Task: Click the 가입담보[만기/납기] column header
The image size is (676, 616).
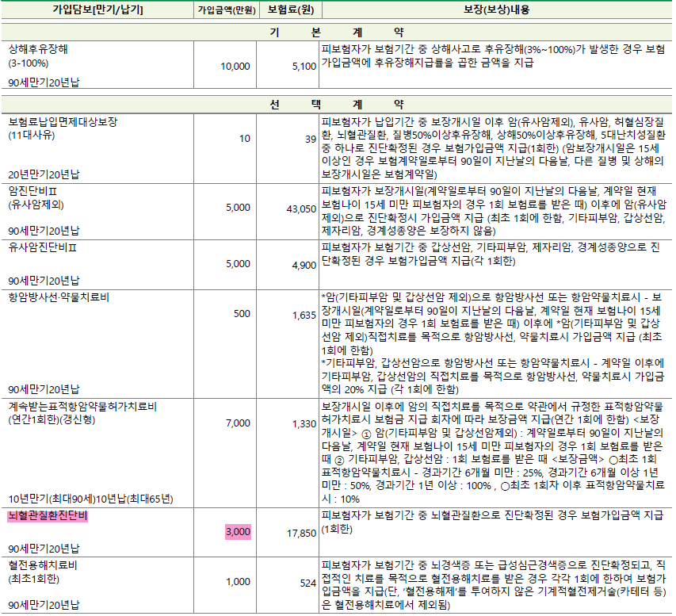Action: [x=97, y=10]
